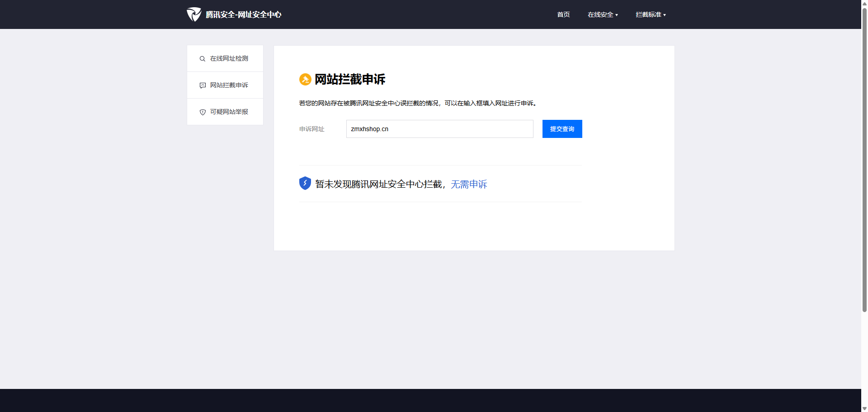
Task: Open the 首页 navigation item
Action: [x=563, y=14]
